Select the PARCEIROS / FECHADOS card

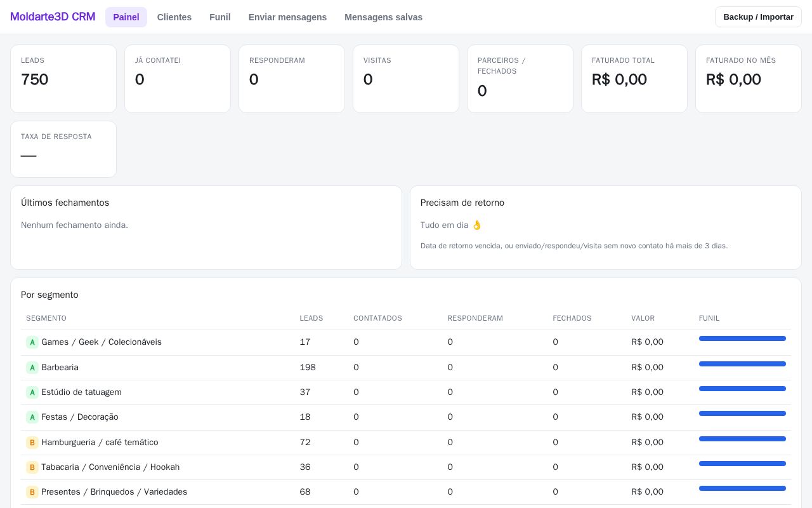(x=520, y=79)
